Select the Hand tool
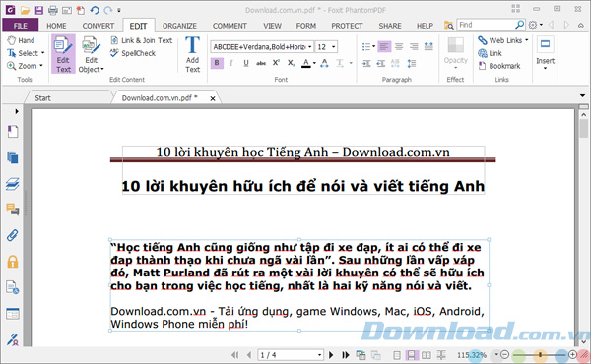 click(x=22, y=40)
